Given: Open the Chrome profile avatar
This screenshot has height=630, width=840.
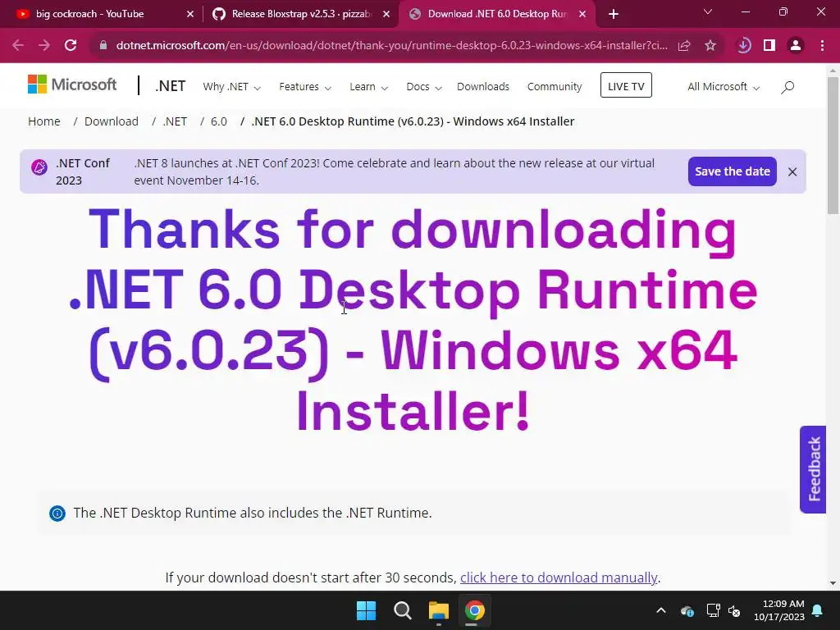Looking at the screenshot, I should [x=796, y=46].
